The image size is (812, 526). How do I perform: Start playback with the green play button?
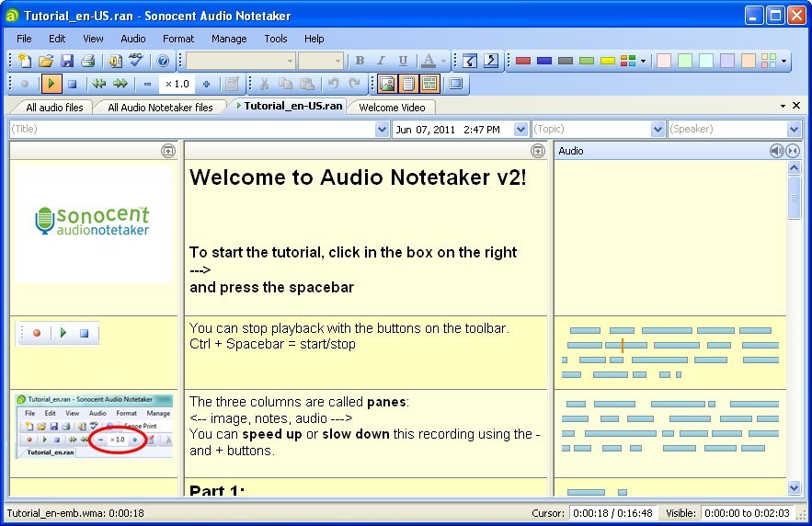click(51, 84)
